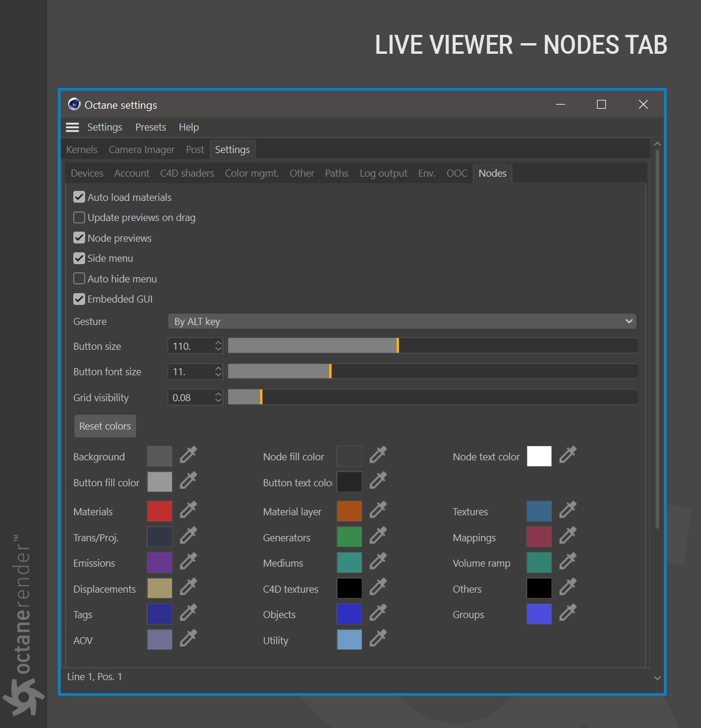Open the Help menu

coord(189,127)
